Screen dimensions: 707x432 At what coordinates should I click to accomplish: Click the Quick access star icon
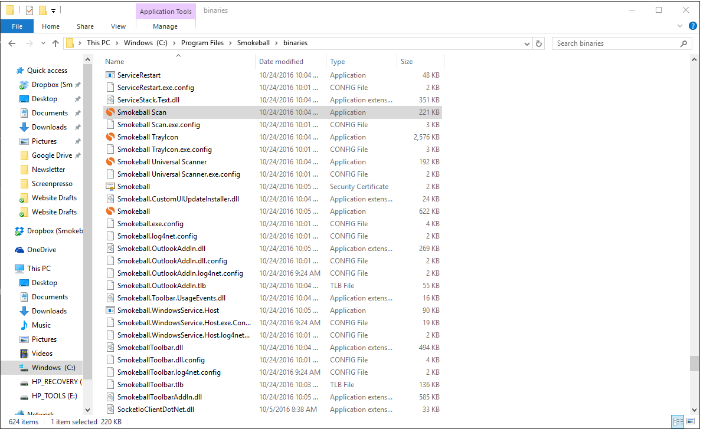click(x=20, y=71)
